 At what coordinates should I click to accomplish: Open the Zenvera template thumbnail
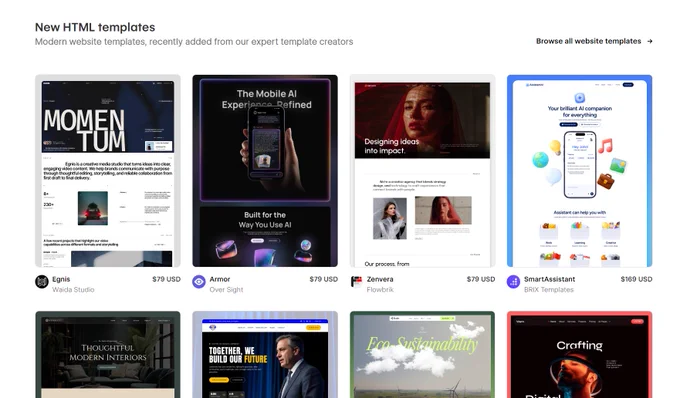(422, 171)
